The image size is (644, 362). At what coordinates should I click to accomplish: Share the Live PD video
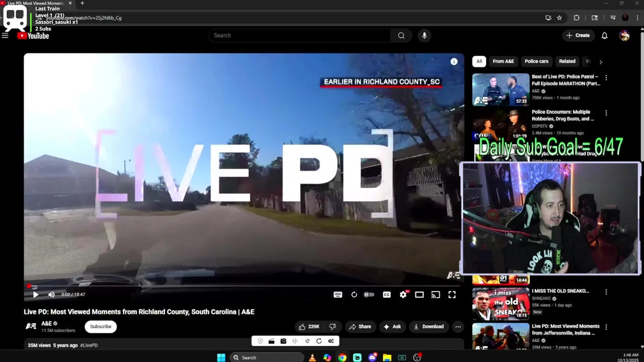click(x=360, y=327)
